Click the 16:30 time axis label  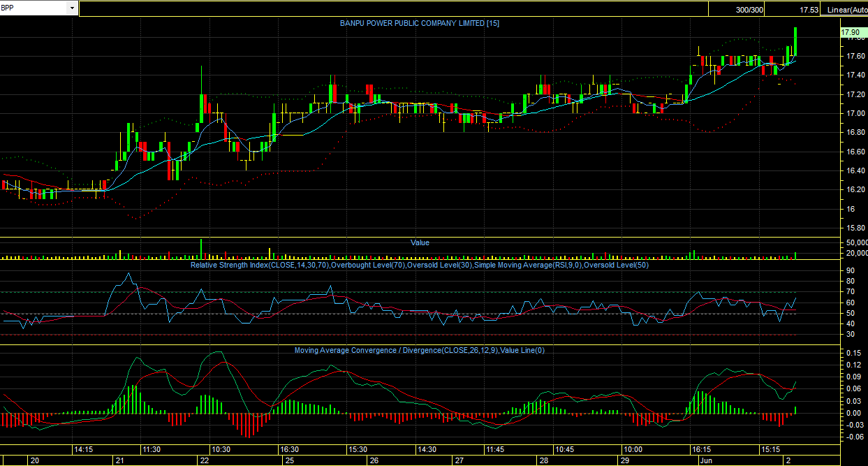289,449
